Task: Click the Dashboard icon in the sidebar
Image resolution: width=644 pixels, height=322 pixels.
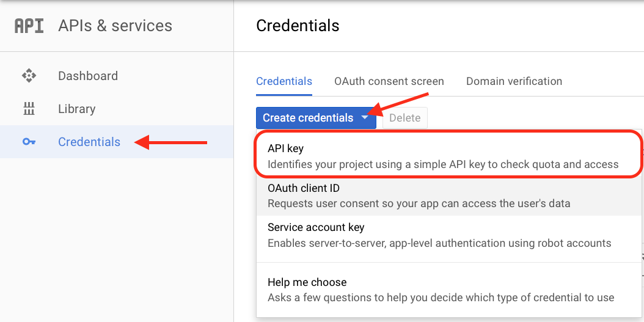Action: coord(29,76)
